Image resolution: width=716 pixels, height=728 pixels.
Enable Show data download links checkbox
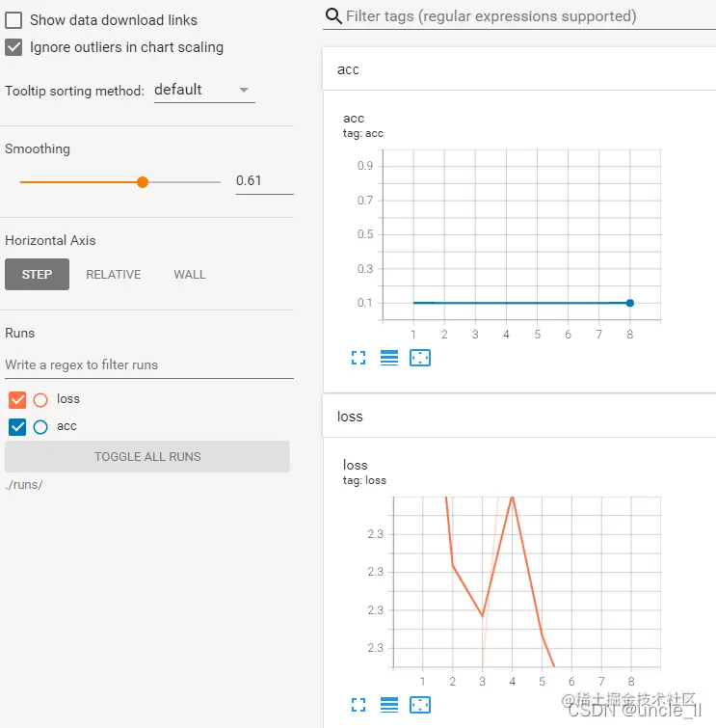(x=13, y=20)
